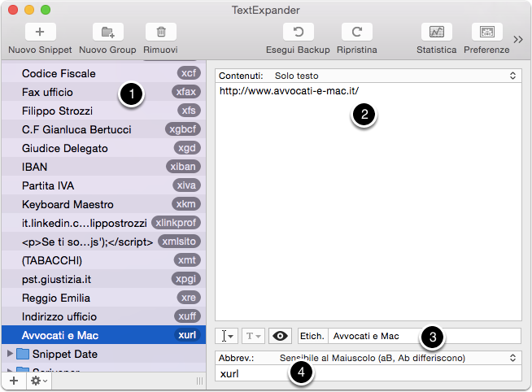
Task: Open the Statistica chart icon
Action: click(x=436, y=32)
